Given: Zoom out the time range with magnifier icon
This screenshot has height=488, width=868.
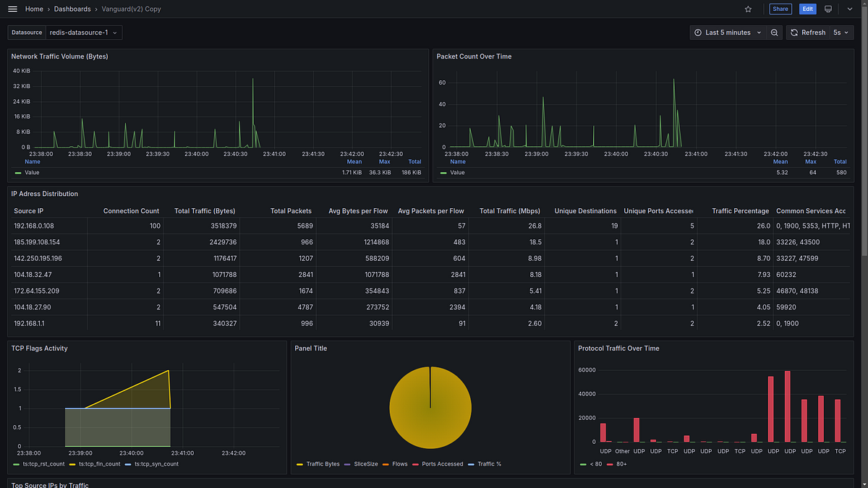Looking at the screenshot, I should [773, 32].
